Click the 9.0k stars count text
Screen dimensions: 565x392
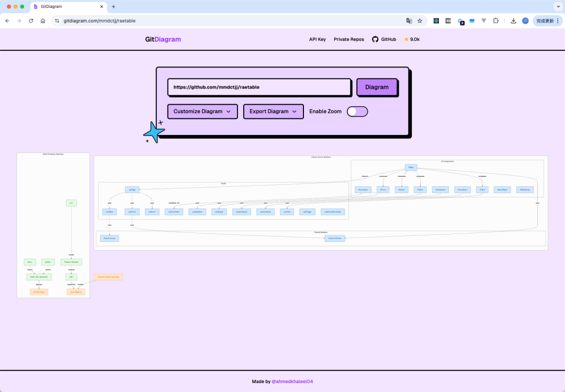coord(415,39)
